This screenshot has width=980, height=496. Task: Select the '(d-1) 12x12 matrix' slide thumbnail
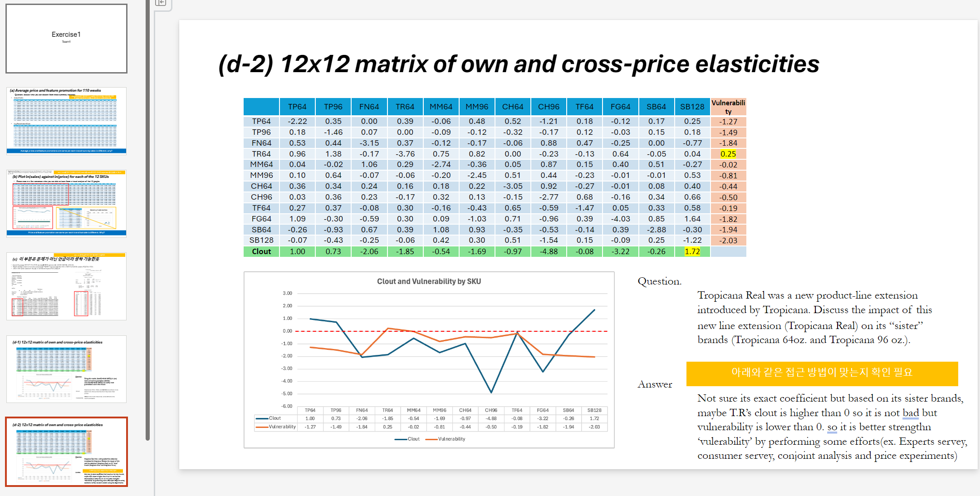66,368
